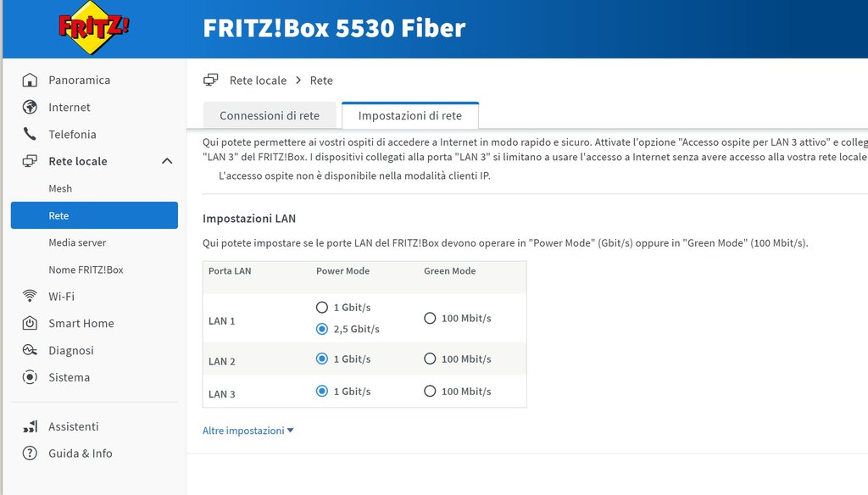The image size is (868, 495).
Task: Expand Altre impostazioni section
Action: [x=248, y=431]
